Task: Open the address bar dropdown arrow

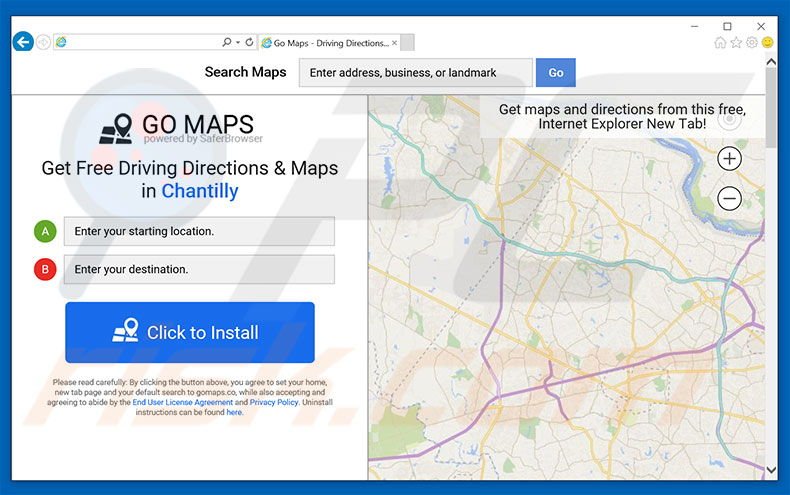Action: pos(238,42)
